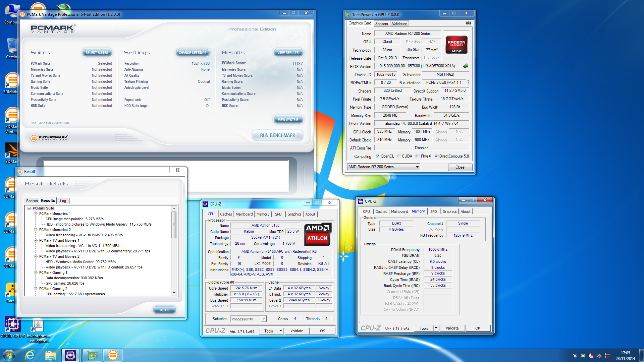Screen dimensions: 644x362
Task: Select GPU-Z taskbar button
Action: [x=92, y=355]
